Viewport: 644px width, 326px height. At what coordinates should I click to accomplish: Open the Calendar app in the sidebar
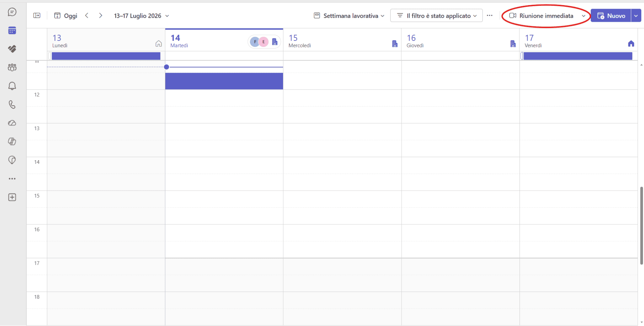click(12, 30)
